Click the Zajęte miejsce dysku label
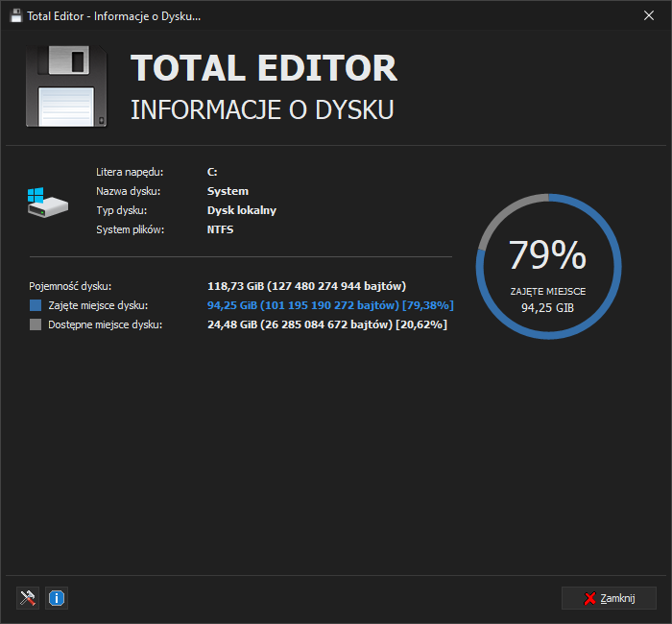This screenshot has width=672, height=624. click(98, 305)
